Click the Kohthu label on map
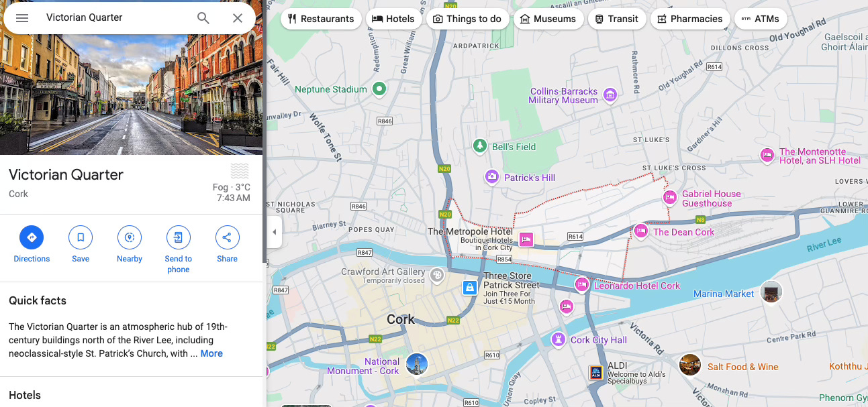The height and width of the screenshot is (407, 868). pos(847,366)
